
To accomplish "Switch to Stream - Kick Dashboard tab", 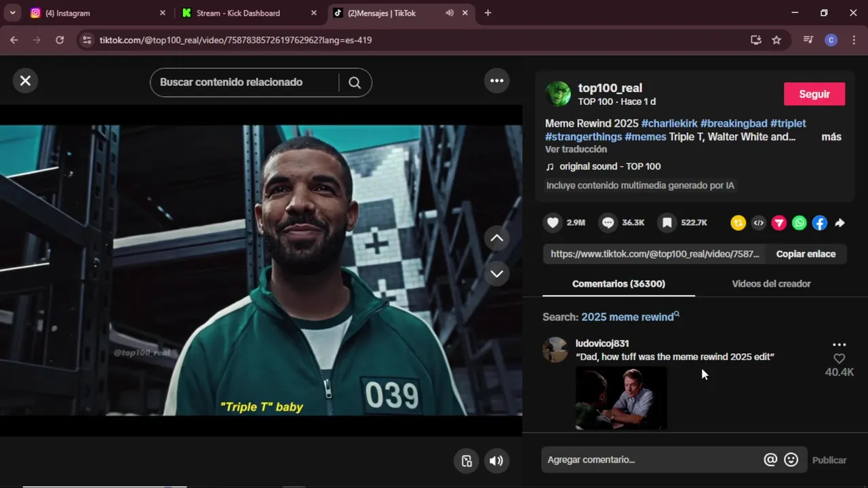I will [x=248, y=13].
